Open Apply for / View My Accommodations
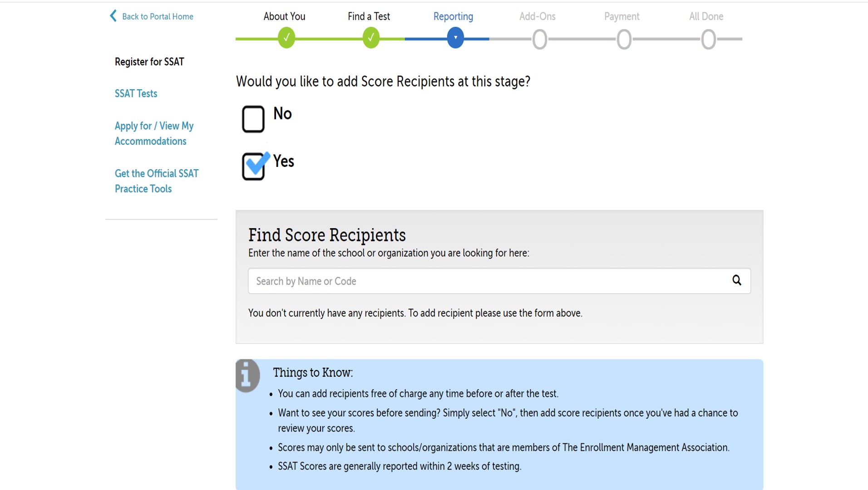The height and width of the screenshot is (490, 868). 154,133
